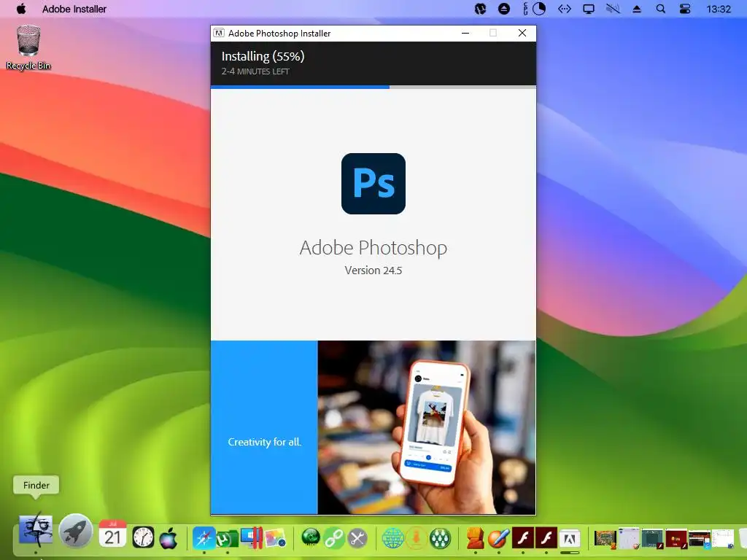Open the orange ball with pen icon
The width and height of the screenshot is (747, 560).
tap(499, 538)
